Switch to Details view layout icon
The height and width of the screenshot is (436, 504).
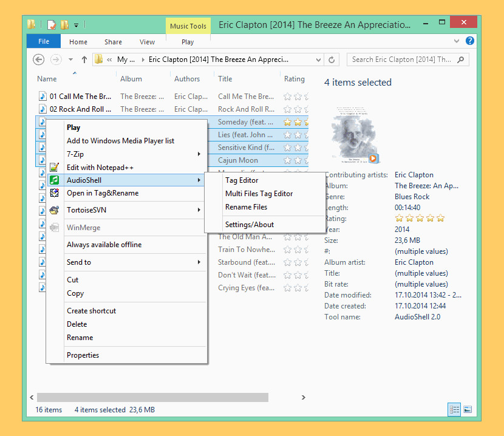pyautogui.click(x=454, y=409)
